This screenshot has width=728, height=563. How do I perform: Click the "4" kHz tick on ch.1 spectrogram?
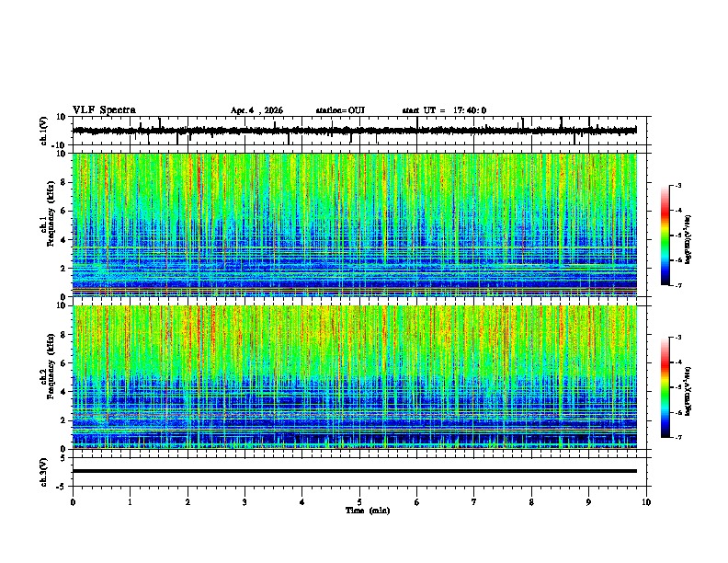(63, 240)
